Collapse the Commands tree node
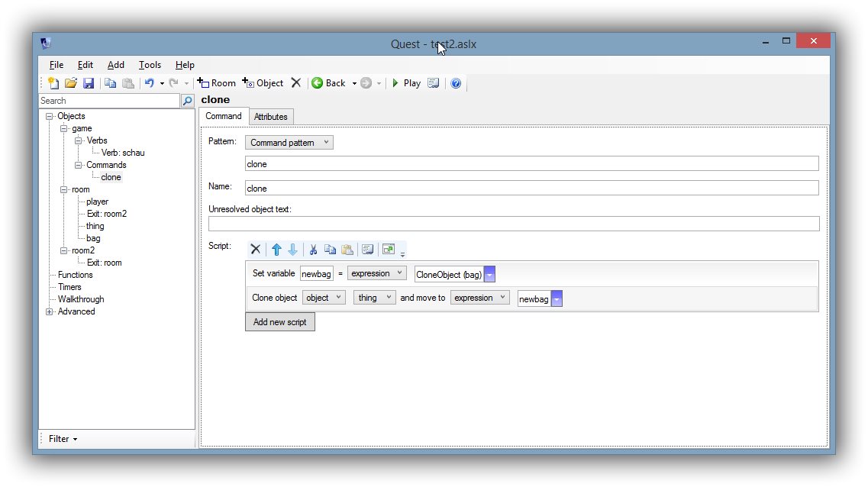This screenshot has height=487, width=868. pos(79,165)
